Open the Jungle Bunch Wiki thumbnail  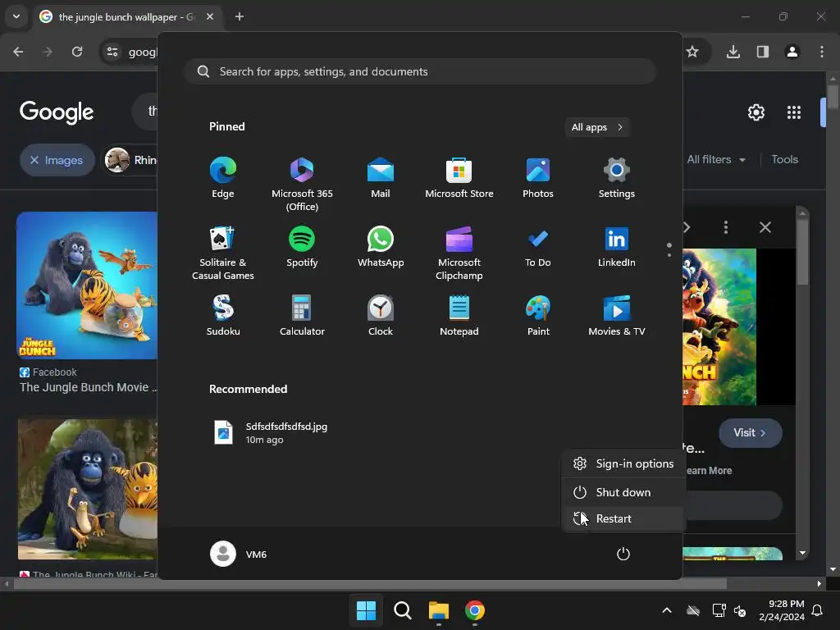coord(87,489)
